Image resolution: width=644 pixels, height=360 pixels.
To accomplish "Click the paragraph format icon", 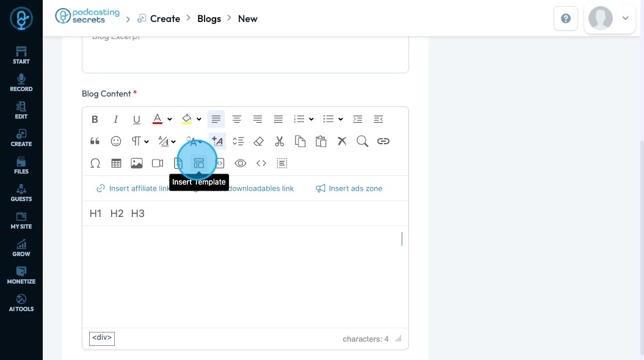I will pyautogui.click(x=136, y=141).
